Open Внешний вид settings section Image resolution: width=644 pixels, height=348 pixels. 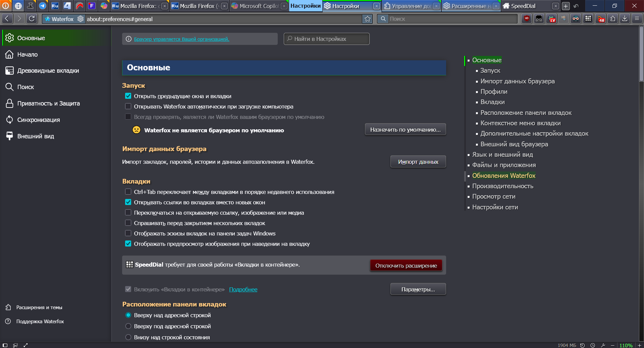point(56,136)
